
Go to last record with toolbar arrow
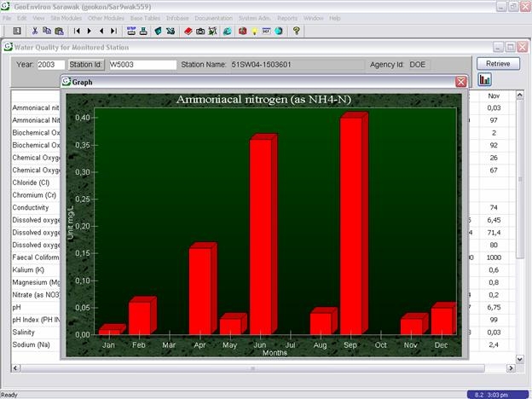click(x=114, y=31)
